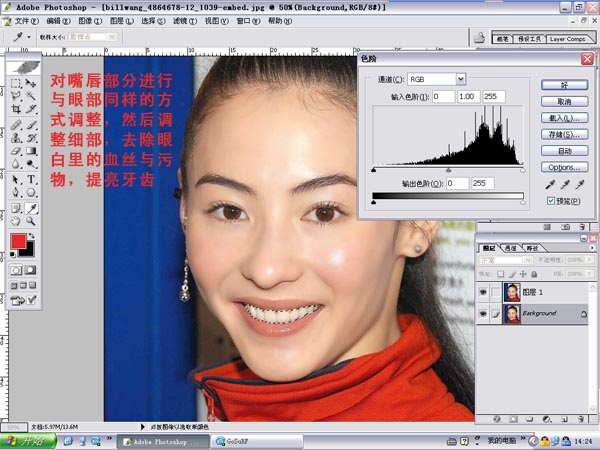Click the Options... button in Levels
Viewport: 600px width, 450px height.
[564, 167]
